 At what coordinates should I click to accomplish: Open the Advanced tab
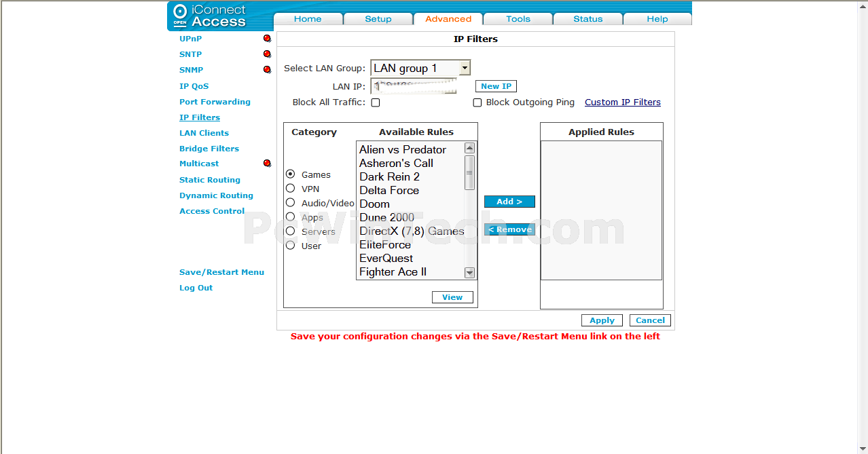tap(448, 19)
